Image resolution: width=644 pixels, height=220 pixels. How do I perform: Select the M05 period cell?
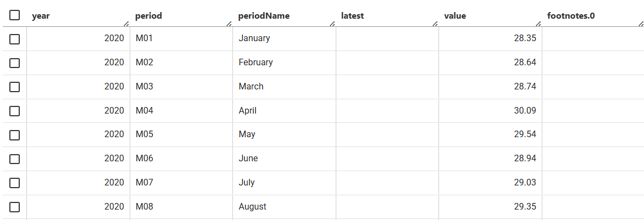[x=181, y=134]
